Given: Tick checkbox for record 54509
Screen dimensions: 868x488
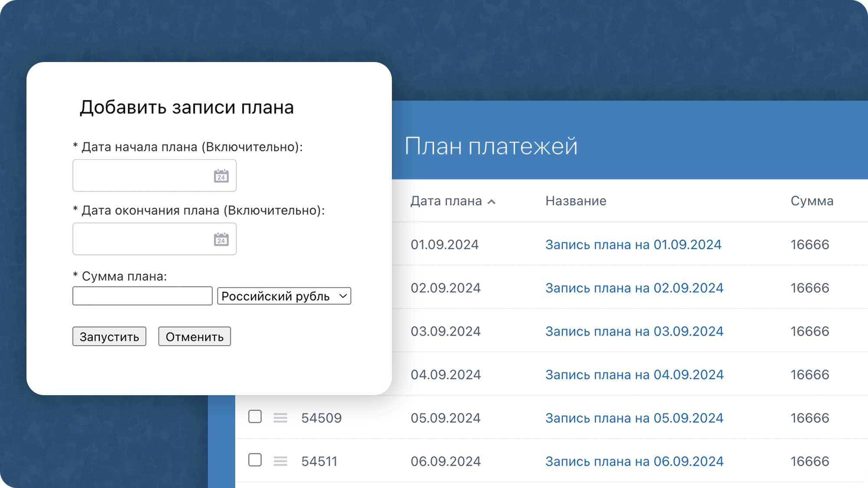Looking at the screenshot, I should (x=255, y=416).
